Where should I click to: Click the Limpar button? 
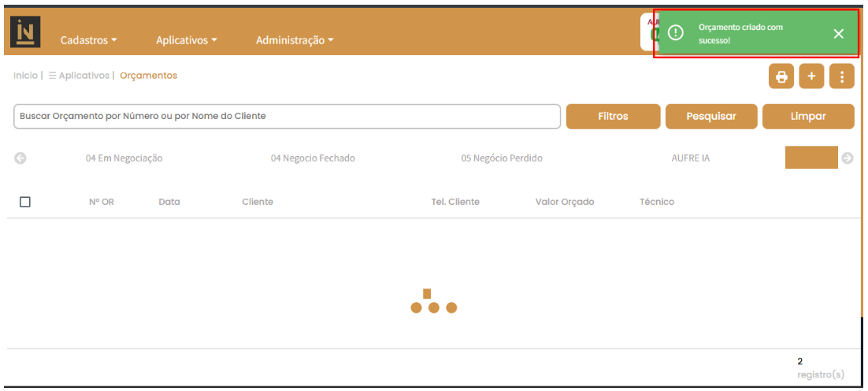click(x=808, y=116)
